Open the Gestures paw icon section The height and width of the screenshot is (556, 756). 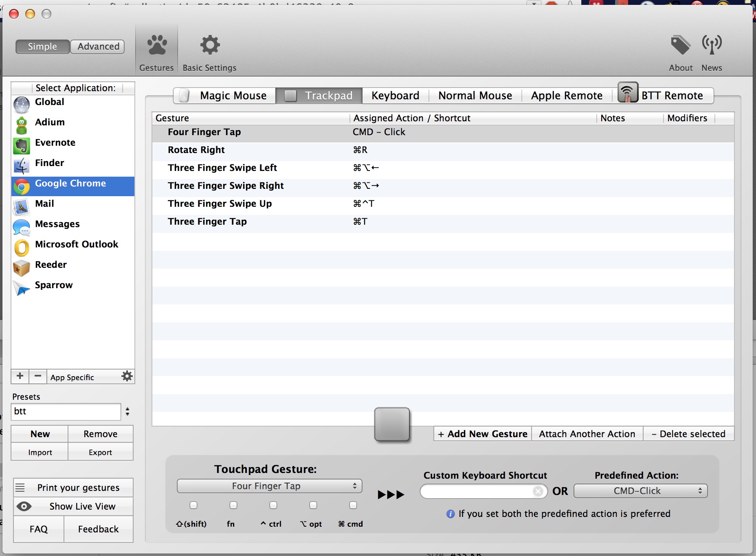click(156, 46)
